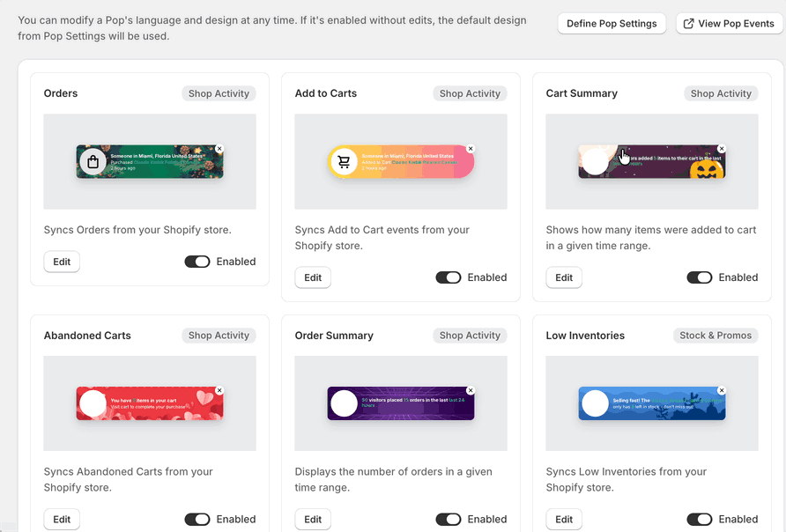Close the Abandoned Carts red preview popup
The width and height of the screenshot is (786, 532).
[219, 390]
